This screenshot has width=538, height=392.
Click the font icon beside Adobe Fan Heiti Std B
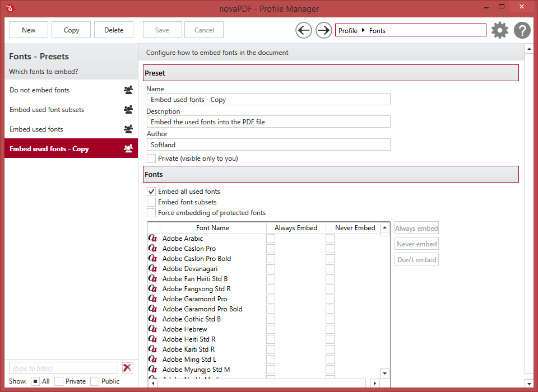point(152,278)
